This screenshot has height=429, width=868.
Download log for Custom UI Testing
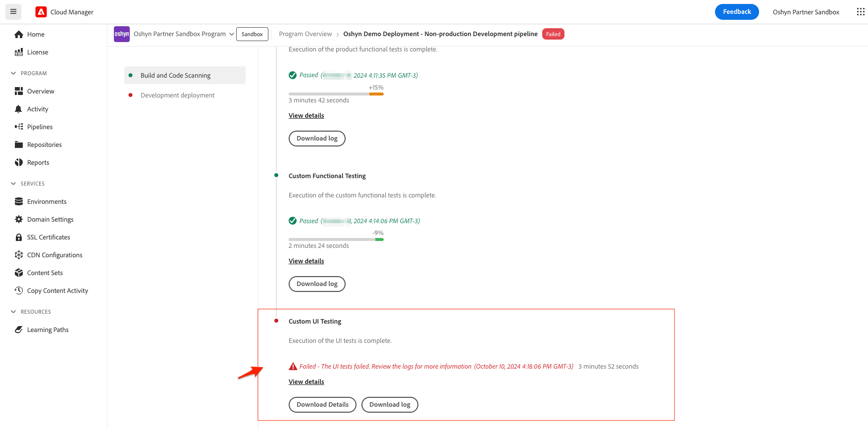pyautogui.click(x=390, y=405)
